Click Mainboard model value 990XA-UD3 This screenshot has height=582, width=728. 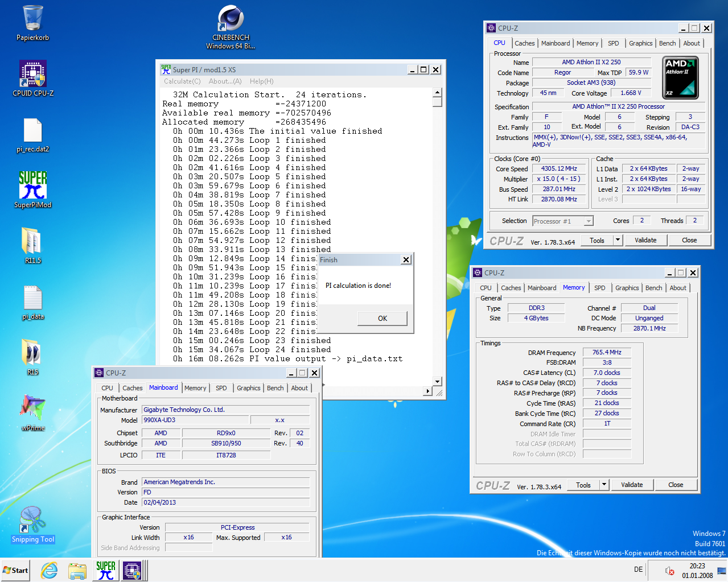(195, 420)
